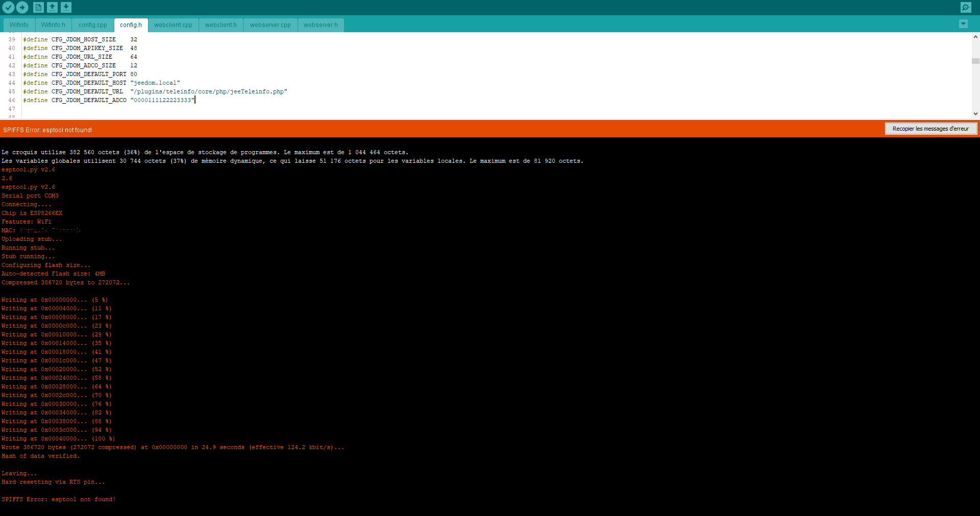Open the Serial Monitor magnifier icon
980x516 pixels.
[x=965, y=7]
